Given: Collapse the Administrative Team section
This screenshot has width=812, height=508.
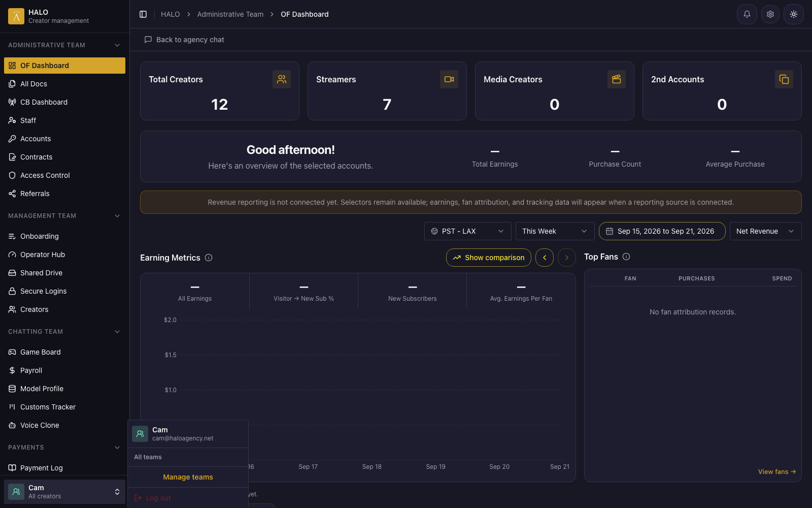Looking at the screenshot, I should (x=117, y=45).
